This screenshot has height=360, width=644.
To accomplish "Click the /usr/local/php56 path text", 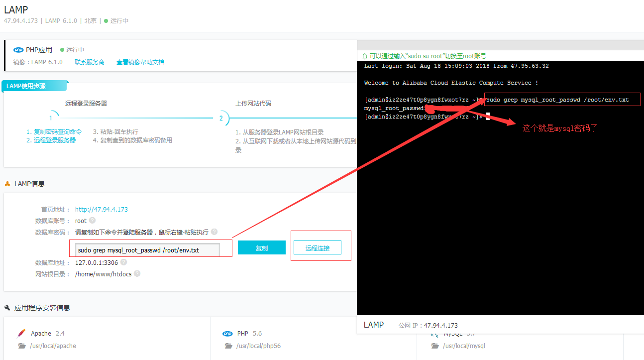I will coord(259,346).
